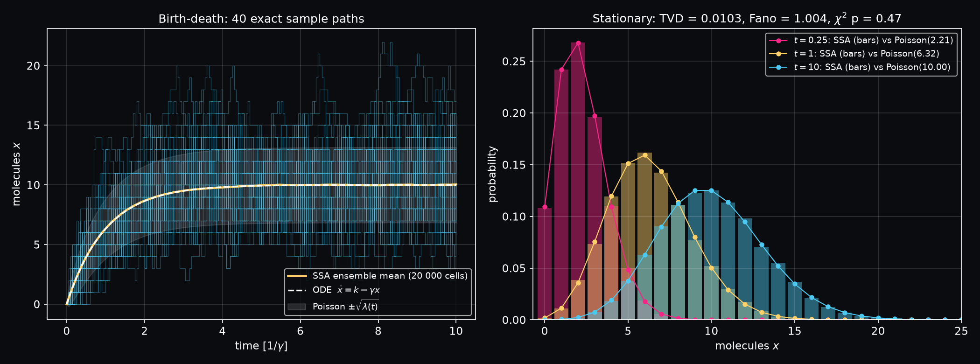
Task: Click the yellow marker swatch for t = 1
Action: pos(778,54)
